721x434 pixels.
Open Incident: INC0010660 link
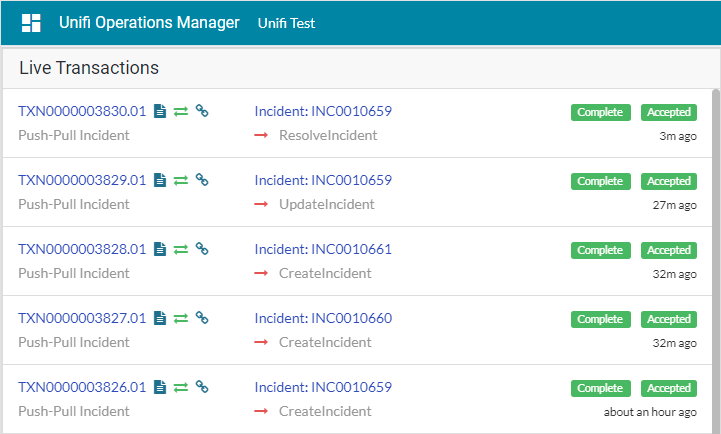coord(323,319)
